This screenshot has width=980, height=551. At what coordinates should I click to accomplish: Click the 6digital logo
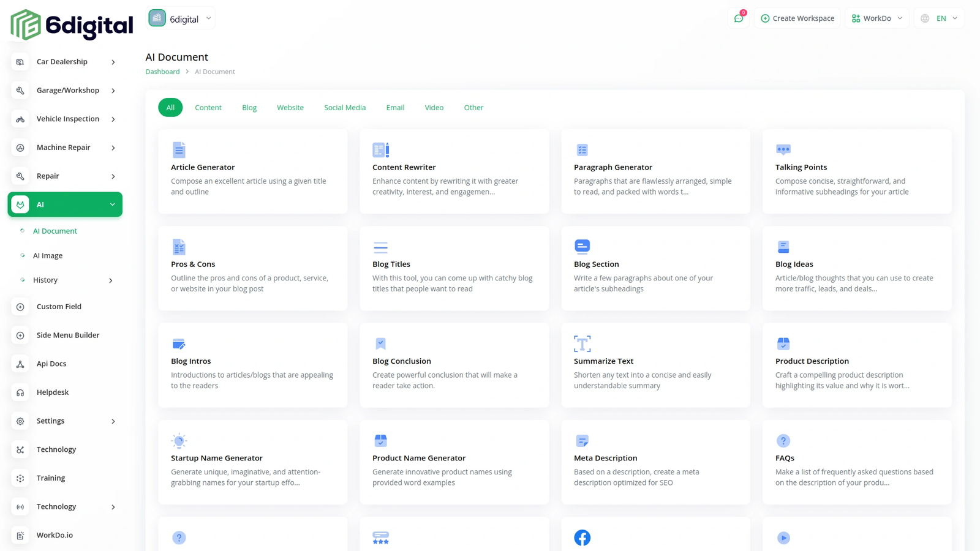(72, 24)
